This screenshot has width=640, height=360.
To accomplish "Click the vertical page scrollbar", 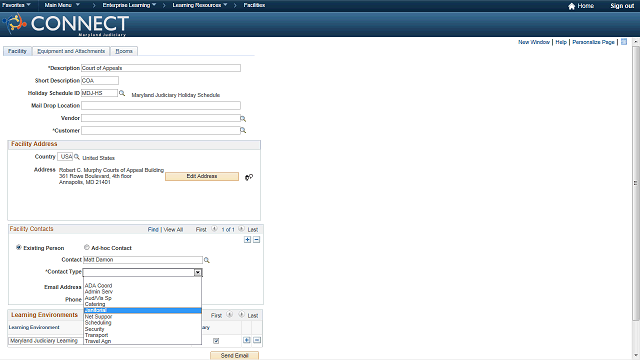I will pyautogui.click(x=636, y=183).
